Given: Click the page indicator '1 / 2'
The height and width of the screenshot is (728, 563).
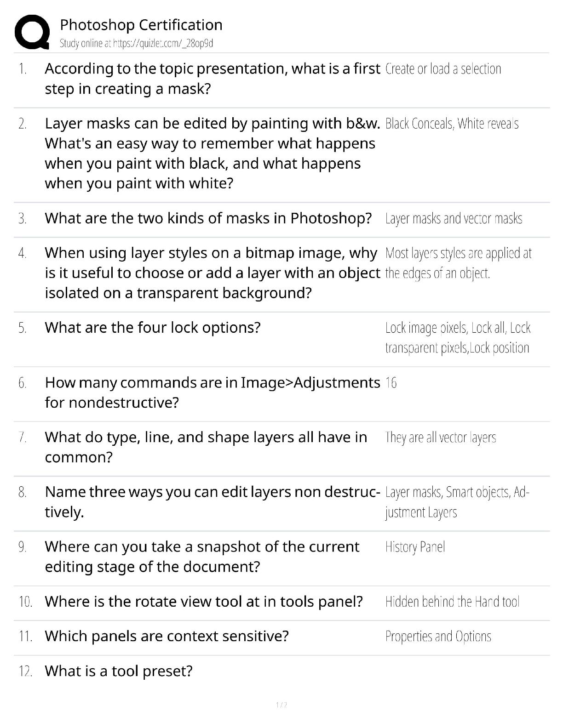Looking at the screenshot, I should [281, 705].
